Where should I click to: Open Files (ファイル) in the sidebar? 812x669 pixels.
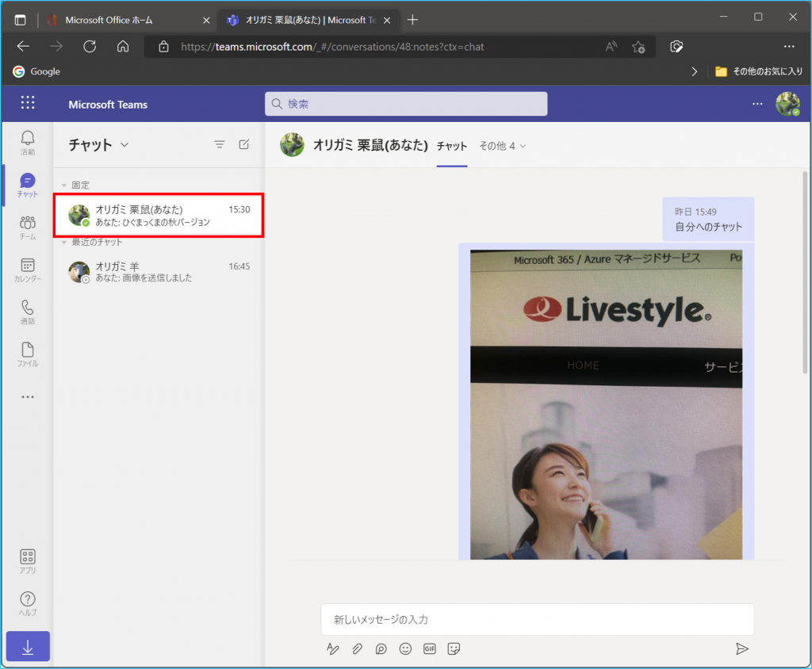tap(28, 354)
